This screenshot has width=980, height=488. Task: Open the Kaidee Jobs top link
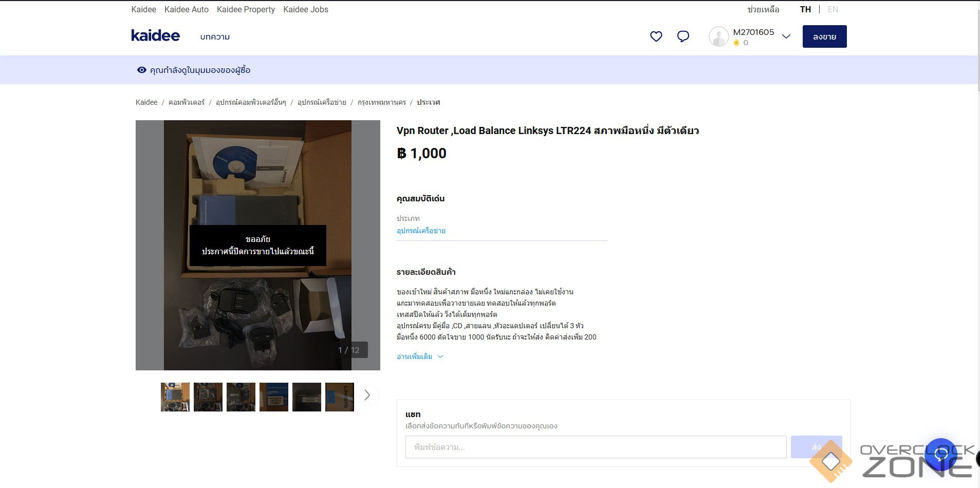306,9
